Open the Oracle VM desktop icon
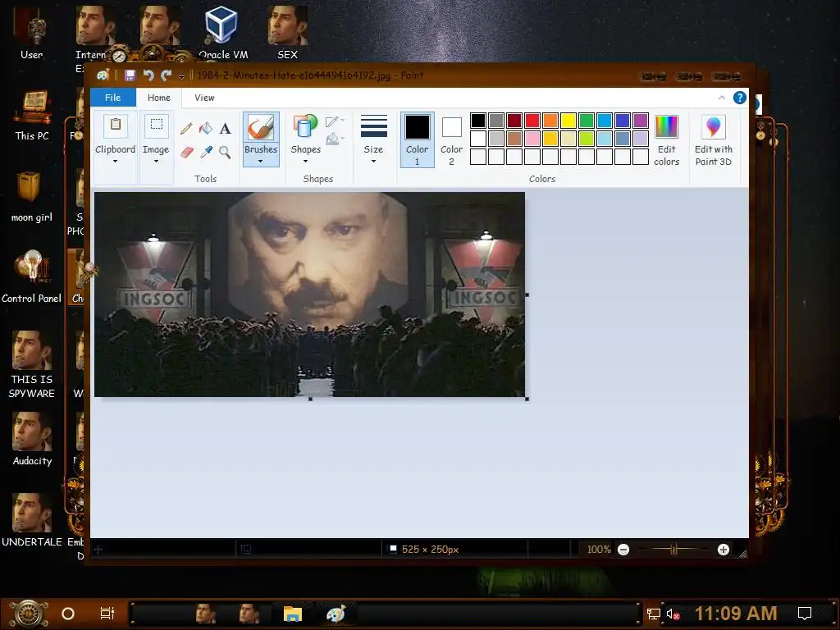Viewport: 840px width, 630px height. (223, 33)
